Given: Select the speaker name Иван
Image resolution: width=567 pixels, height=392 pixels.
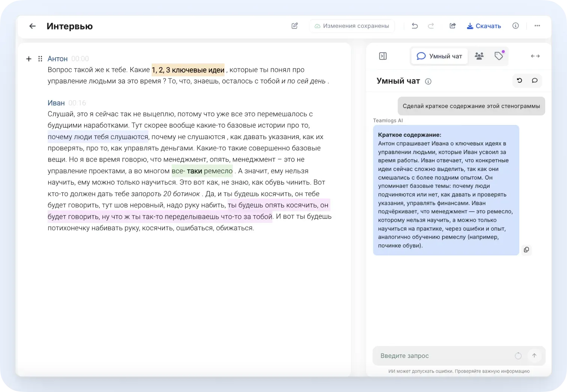Looking at the screenshot, I should tap(56, 103).
